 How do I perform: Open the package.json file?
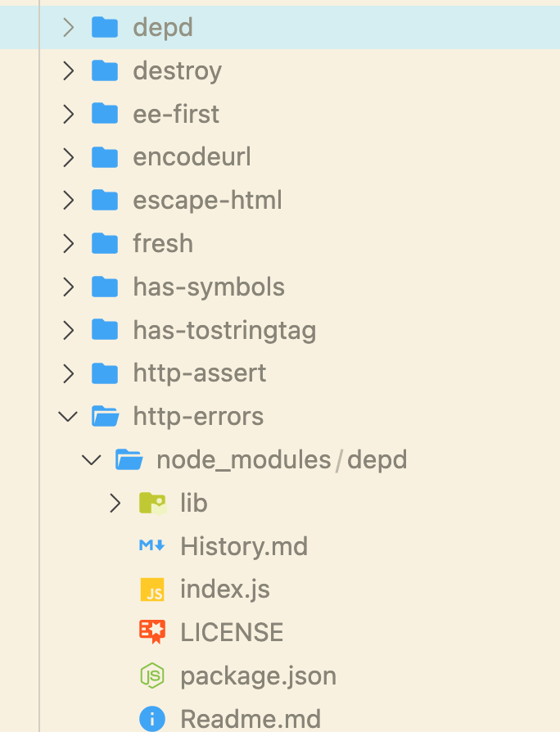(280, 676)
